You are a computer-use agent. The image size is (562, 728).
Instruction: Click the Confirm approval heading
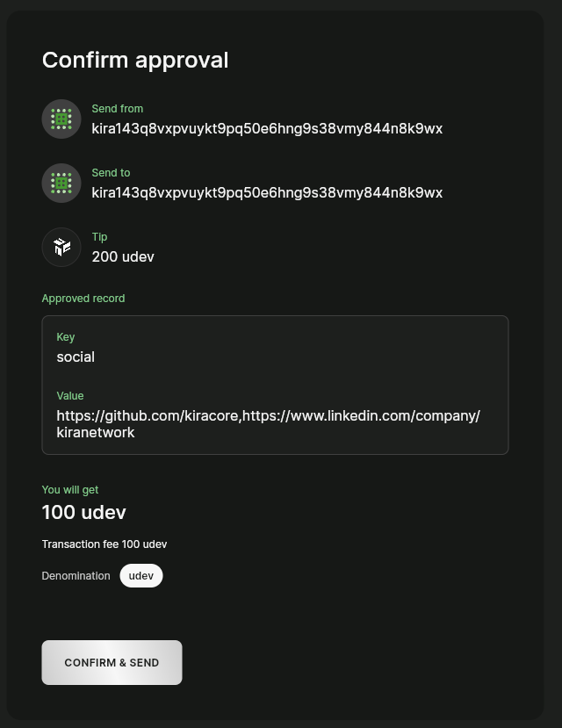(135, 60)
